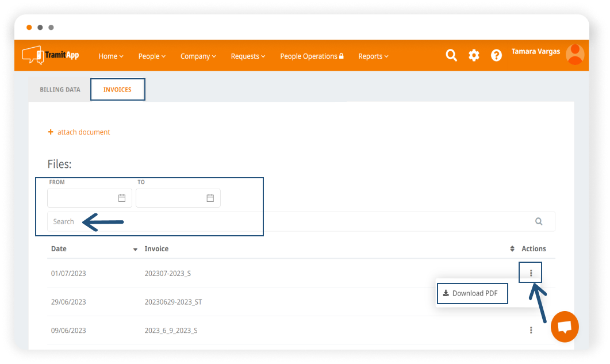Select the Invoices tab

(x=117, y=90)
